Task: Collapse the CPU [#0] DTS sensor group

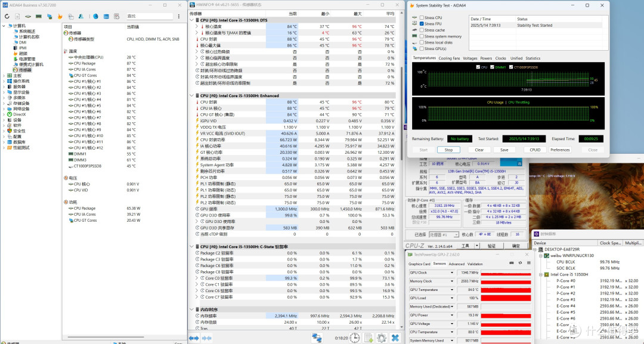Action: point(192,20)
